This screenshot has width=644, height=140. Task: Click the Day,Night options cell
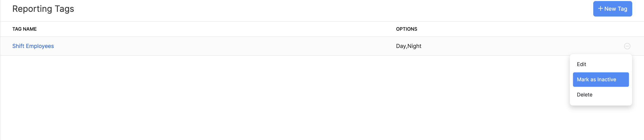(x=409, y=46)
